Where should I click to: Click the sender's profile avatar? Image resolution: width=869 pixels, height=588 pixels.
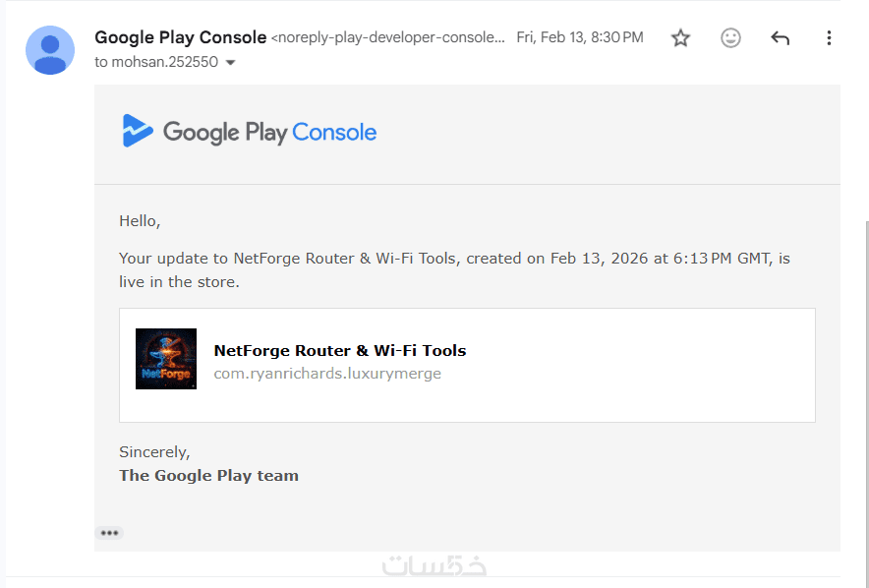[x=50, y=50]
